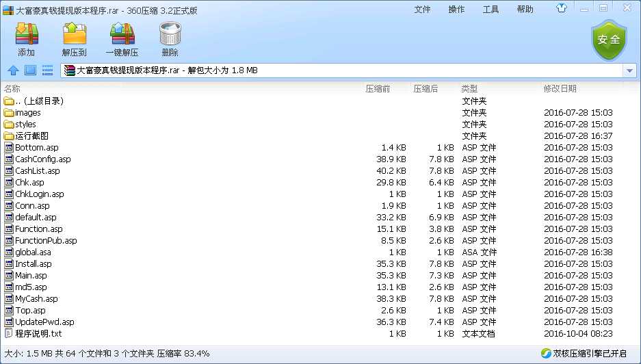Select the UpdatePwd.asp file icon
Image resolution: width=641 pixels, height=364 pixels.
9,322
